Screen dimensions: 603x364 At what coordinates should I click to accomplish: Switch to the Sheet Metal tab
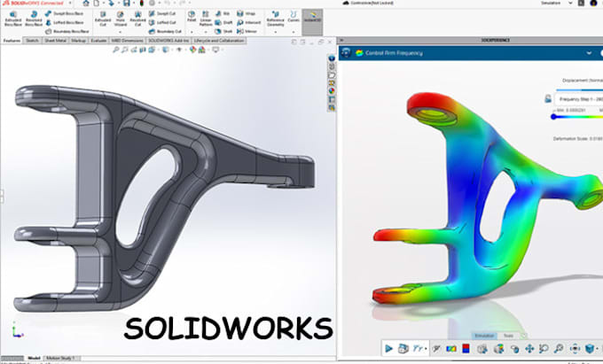[55, 41]
